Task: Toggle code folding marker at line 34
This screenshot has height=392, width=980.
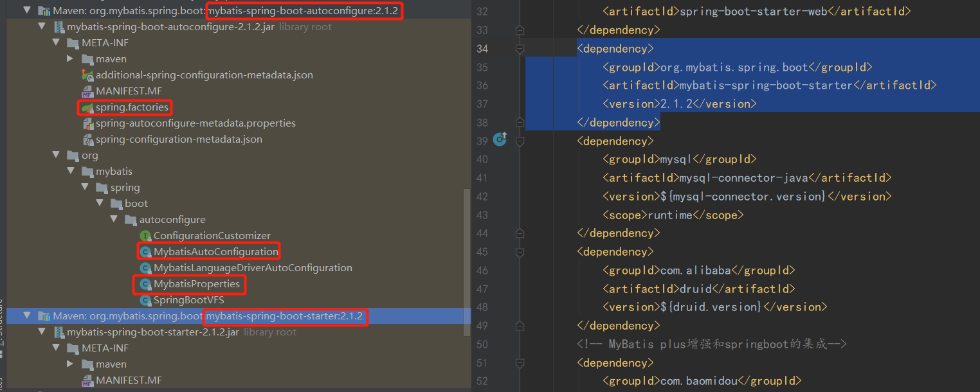Action: 520,48
